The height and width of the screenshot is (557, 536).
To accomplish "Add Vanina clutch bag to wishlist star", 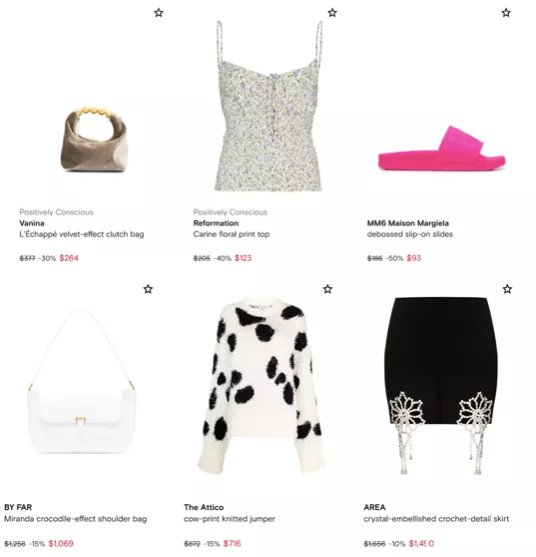I will pyautogui.click(x=159, y=13).
